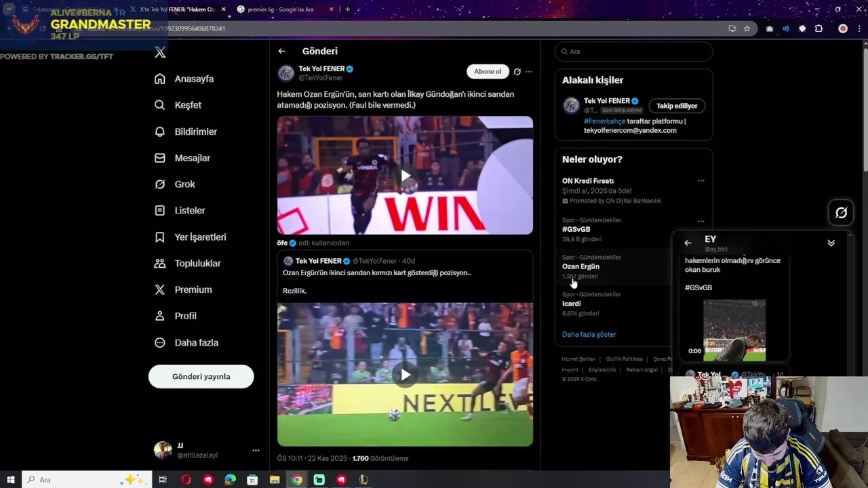Close the X'te Tek Yol FENER tab
This screenshot has height=488, width=868.
tap(223, 9)
